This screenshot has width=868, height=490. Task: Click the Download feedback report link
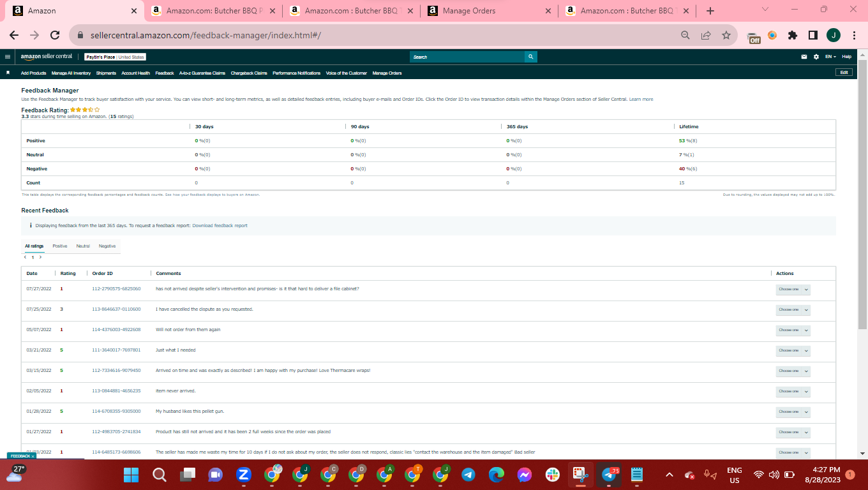point(220,226)
